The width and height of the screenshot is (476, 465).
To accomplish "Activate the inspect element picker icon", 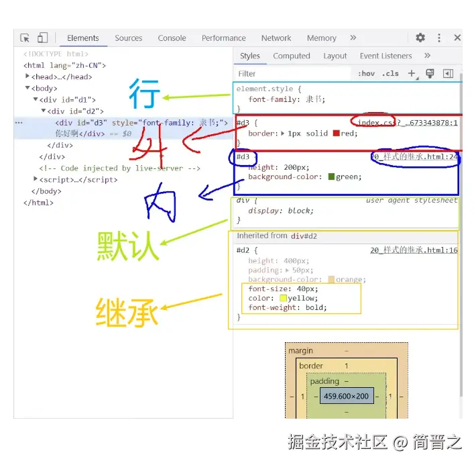I will 25,38.
